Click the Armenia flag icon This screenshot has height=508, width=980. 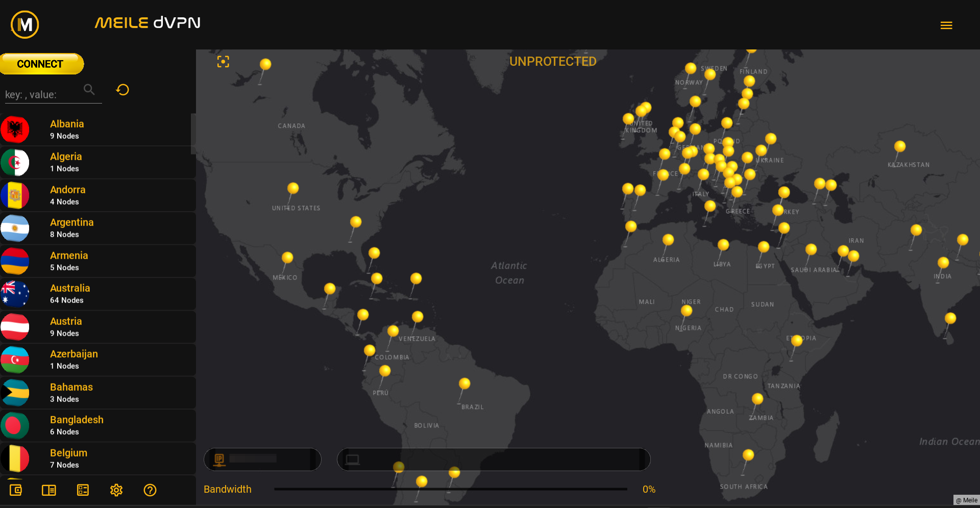(15, 261)
